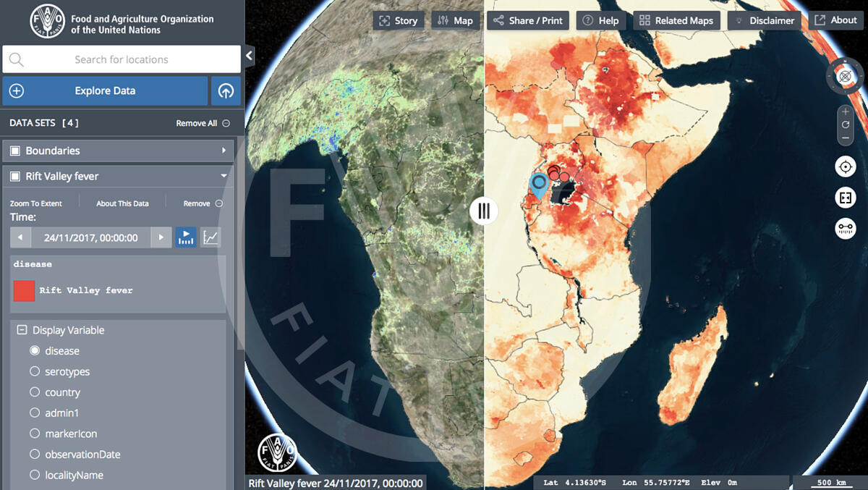Open the Related Maps menu

click(x=676, y=20)
